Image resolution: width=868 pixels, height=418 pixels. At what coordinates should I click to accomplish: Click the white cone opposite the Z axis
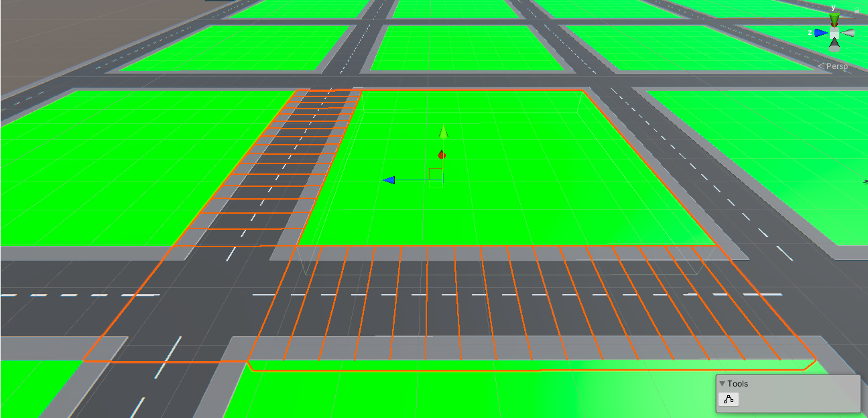pos(849,32)
